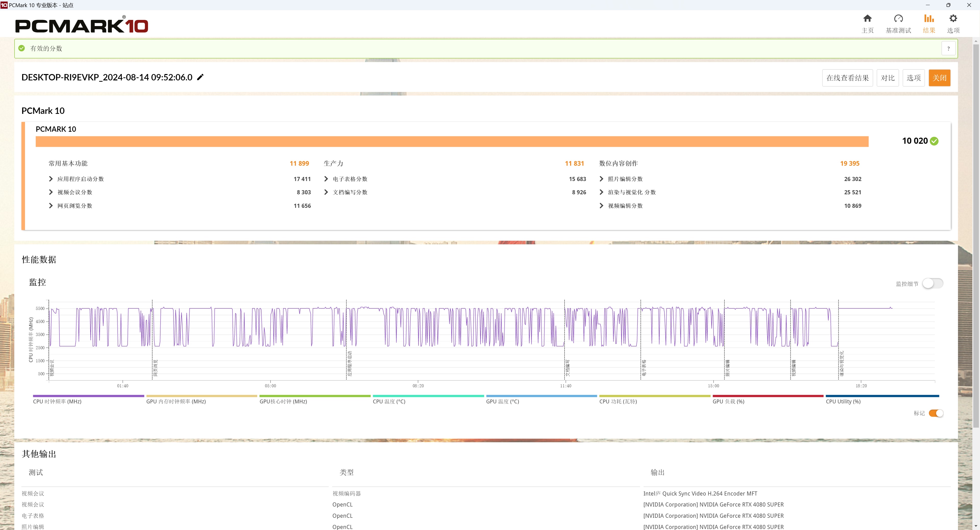Select GPU 内存时钟频率 (MHz) legend item

click(x=202, y=400)
